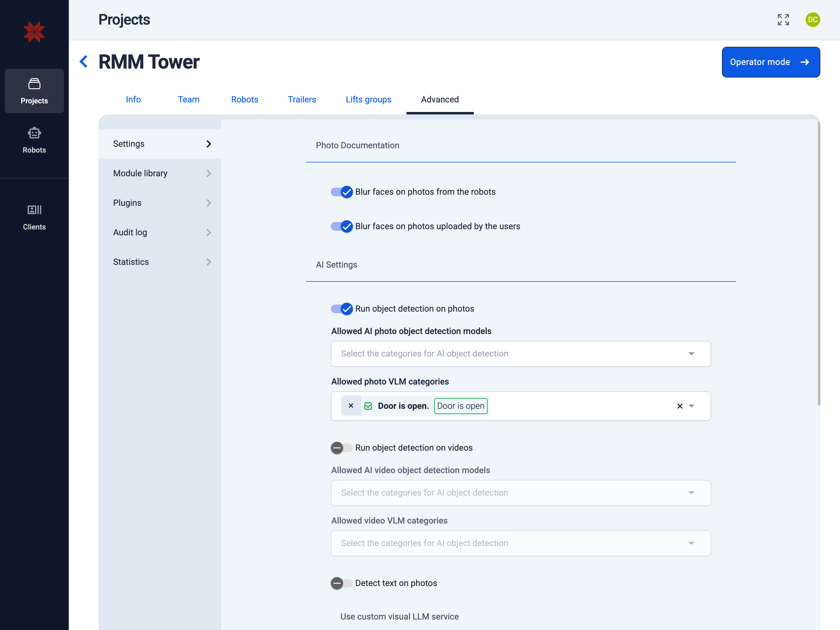Switch to the Lifts groups tab

click(x=368, y=100)
